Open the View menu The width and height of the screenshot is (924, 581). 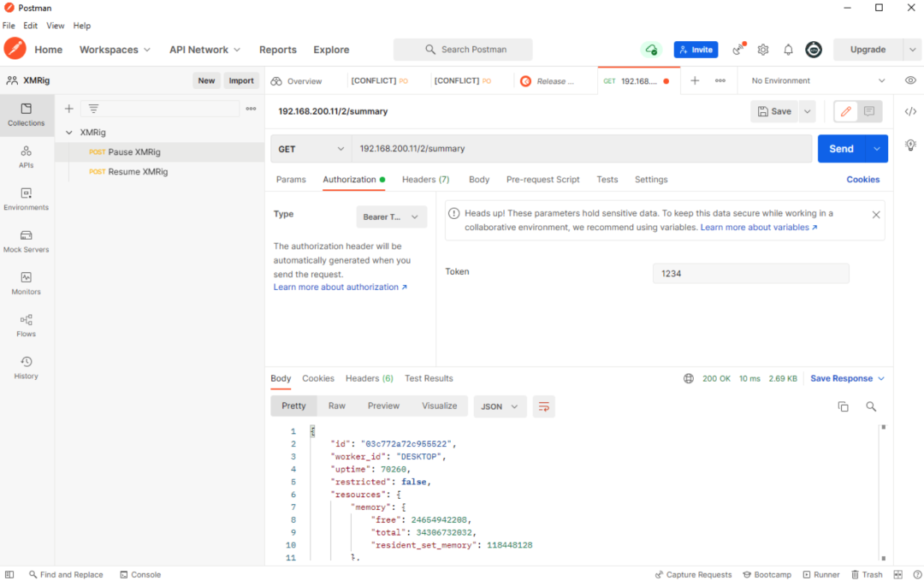(x=55, y=26)
